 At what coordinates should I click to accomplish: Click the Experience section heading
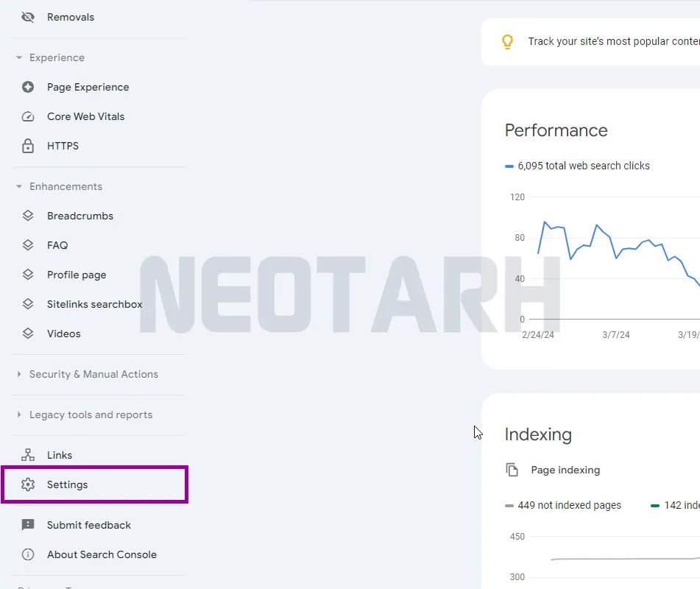click(x=57, y=57)
